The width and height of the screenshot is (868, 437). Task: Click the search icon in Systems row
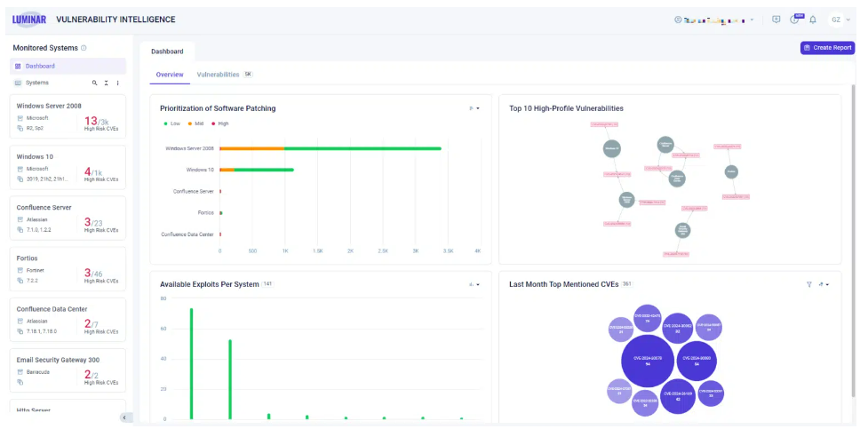[x=95, y=83]
